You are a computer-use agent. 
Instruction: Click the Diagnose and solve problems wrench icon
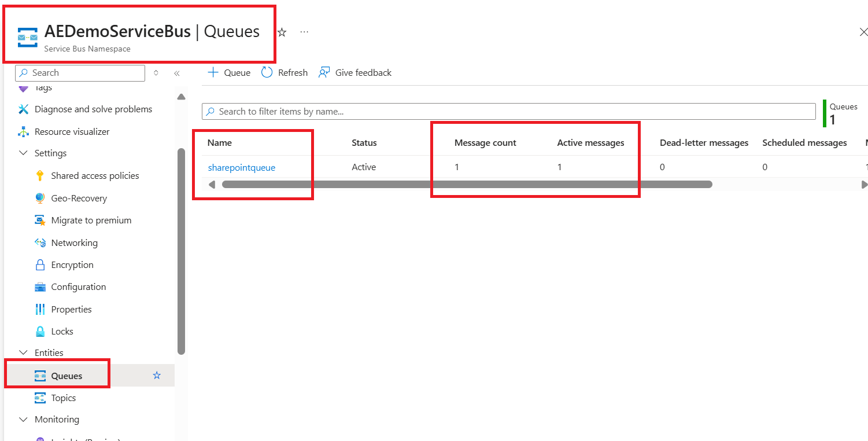coord(24,109)
